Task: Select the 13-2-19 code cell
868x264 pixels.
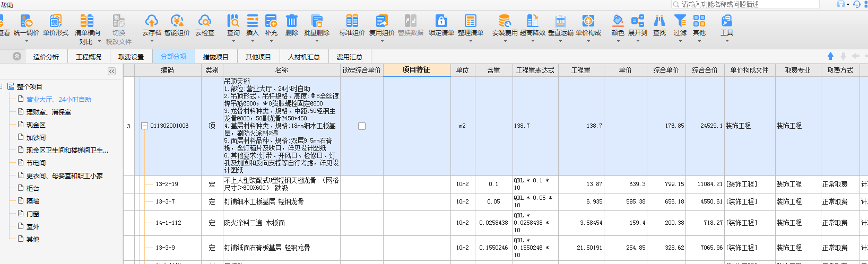Action: point(167,184)
